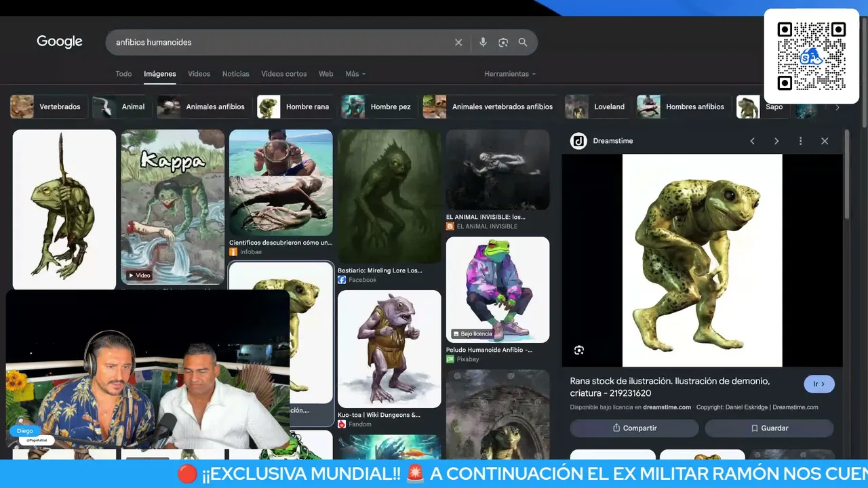
Task: Select the Animales vertebrados anfibios chip
Action: pos(491,106)
